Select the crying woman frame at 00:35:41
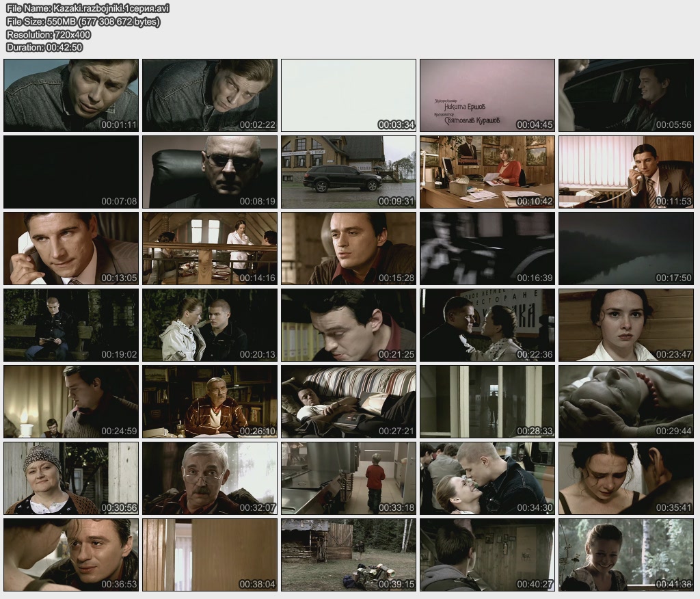The width and height of the screenshot is (700, 599). 626,479
